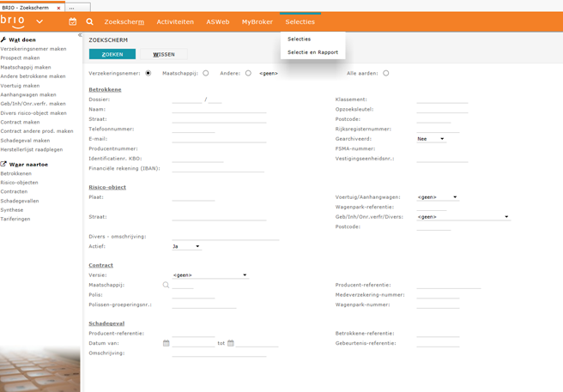Click Andere betrokkene maken link
563x392 pixels.
[x=33, y=76]
